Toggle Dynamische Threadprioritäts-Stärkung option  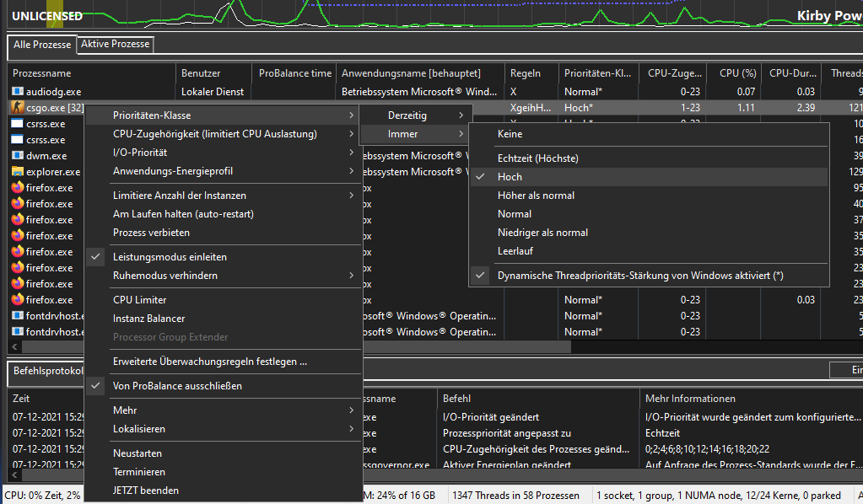tap(649, 276)
